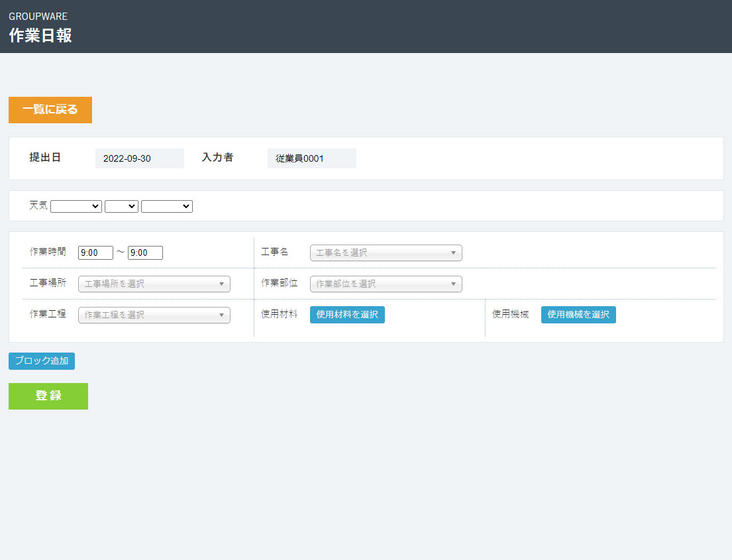
Task: Open the 使用機械を選択 picker
Action: [x=578, y=315]
